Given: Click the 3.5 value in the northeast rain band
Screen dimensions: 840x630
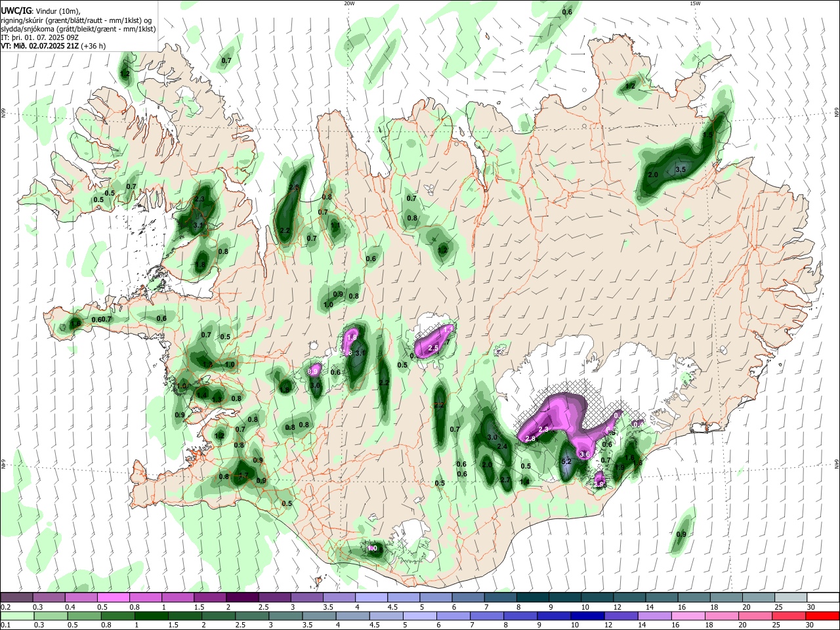Looking at the screenshot, I should click(681, 169).
